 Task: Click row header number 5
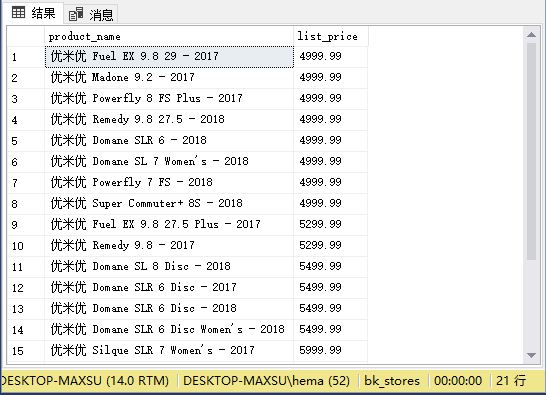26,141
